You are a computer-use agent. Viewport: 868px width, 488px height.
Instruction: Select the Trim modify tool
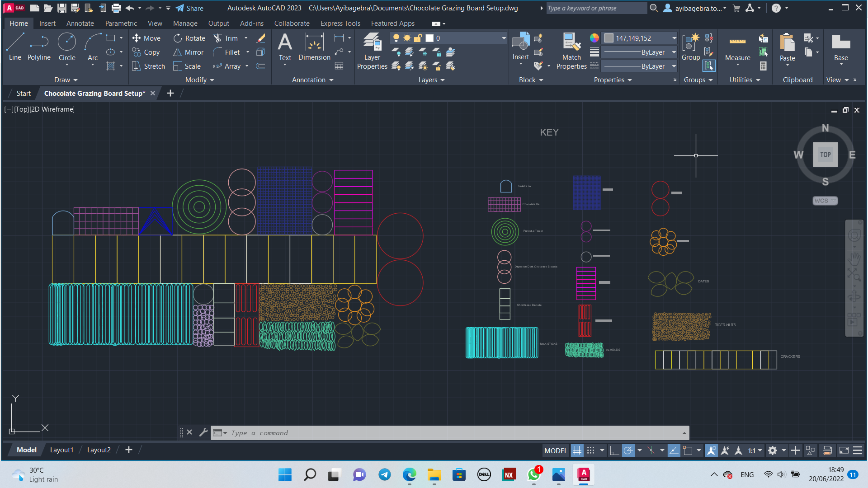pos(231,37)
